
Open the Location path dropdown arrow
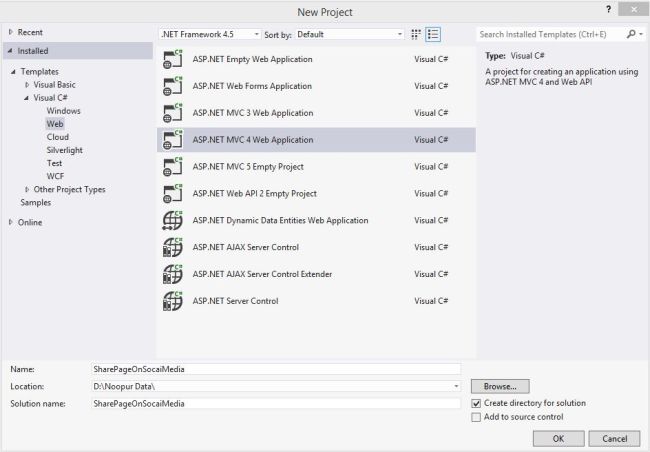(456, 386)
